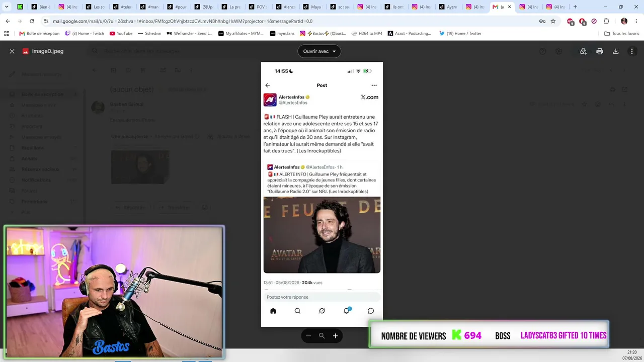
Task: Close the image0.jpeg viewer
Action: (12, 51)
